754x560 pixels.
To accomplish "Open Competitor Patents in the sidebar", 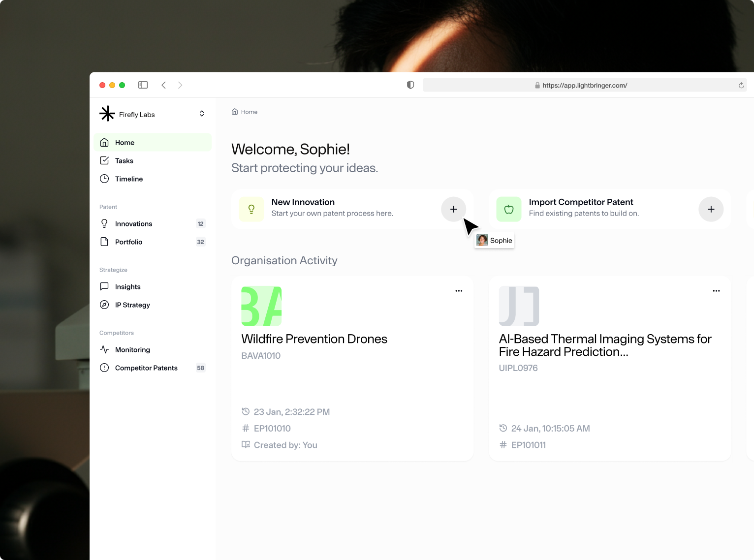I will (x=153, y=368).
